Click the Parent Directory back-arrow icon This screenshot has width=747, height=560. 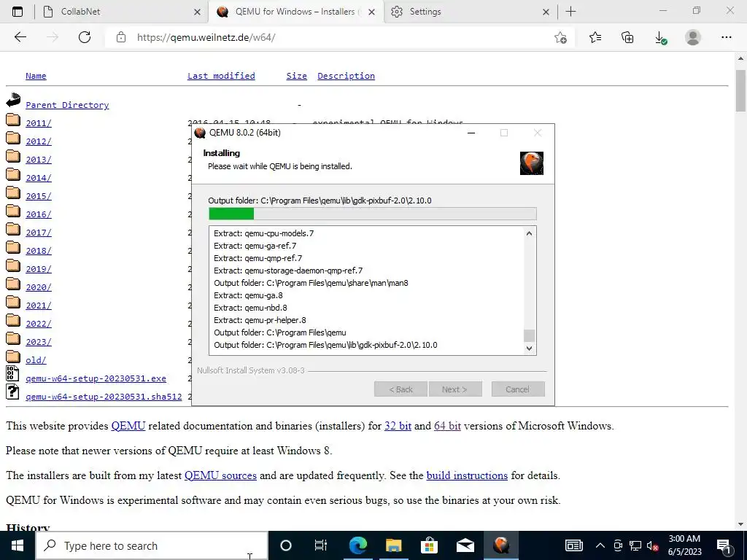click(13, 100)
